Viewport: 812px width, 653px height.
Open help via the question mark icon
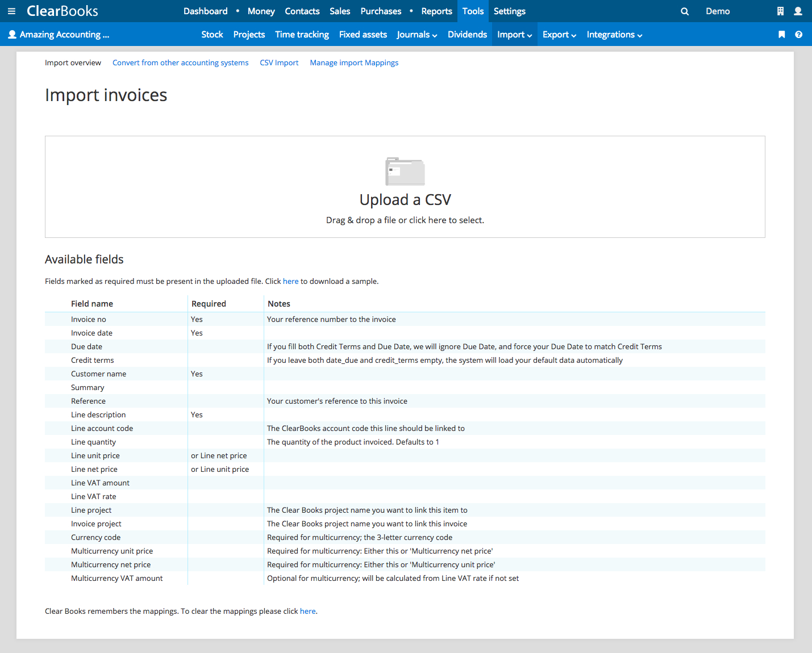(x=799, y=34)
